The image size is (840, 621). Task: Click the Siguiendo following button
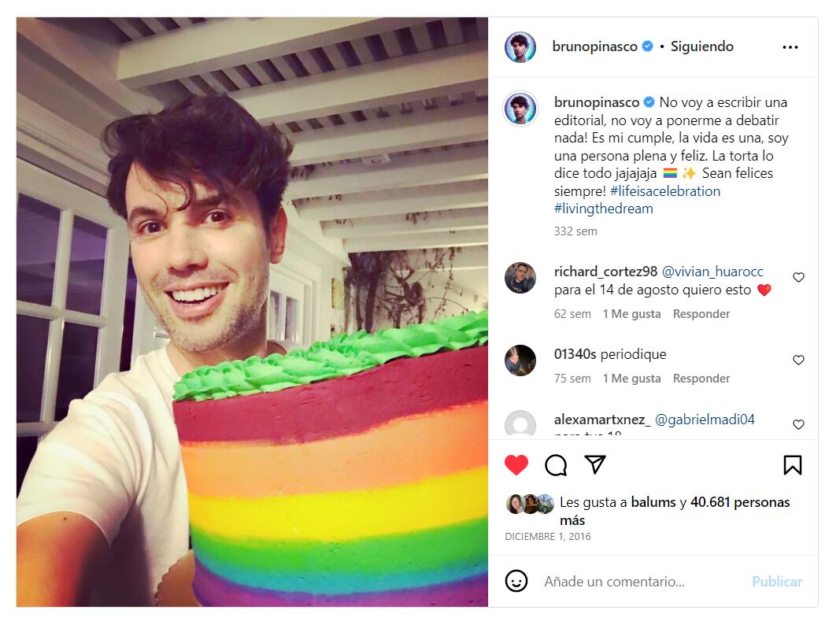pyautogui.click(x=701, y=46)
